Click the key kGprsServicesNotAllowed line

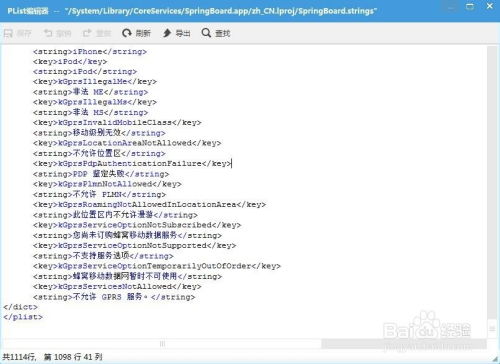tap(117, 286)
